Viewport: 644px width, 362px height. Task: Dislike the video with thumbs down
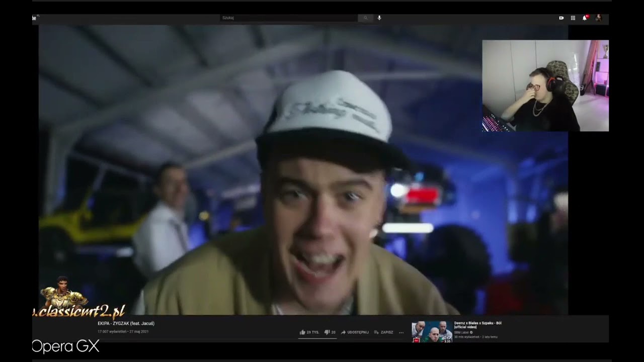(330, 332)
